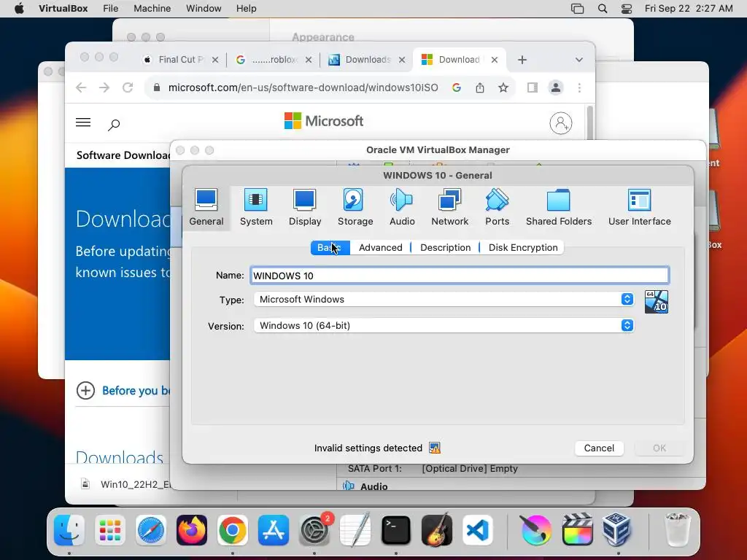This screenshot has width=747, height=560.
Task: Click the OK button
Action: pyautogui.click(x=659, y=448)
